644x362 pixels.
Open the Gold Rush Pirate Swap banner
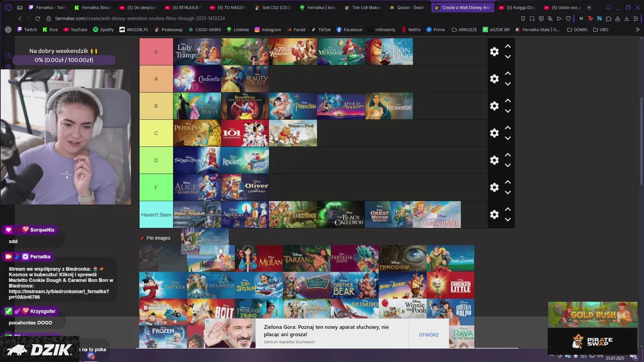592,328
